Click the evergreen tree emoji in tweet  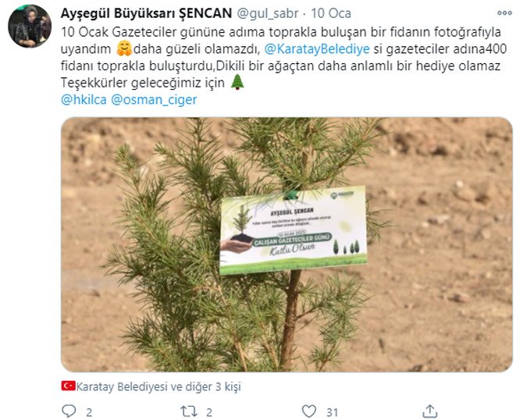click(x=237, y=82)
